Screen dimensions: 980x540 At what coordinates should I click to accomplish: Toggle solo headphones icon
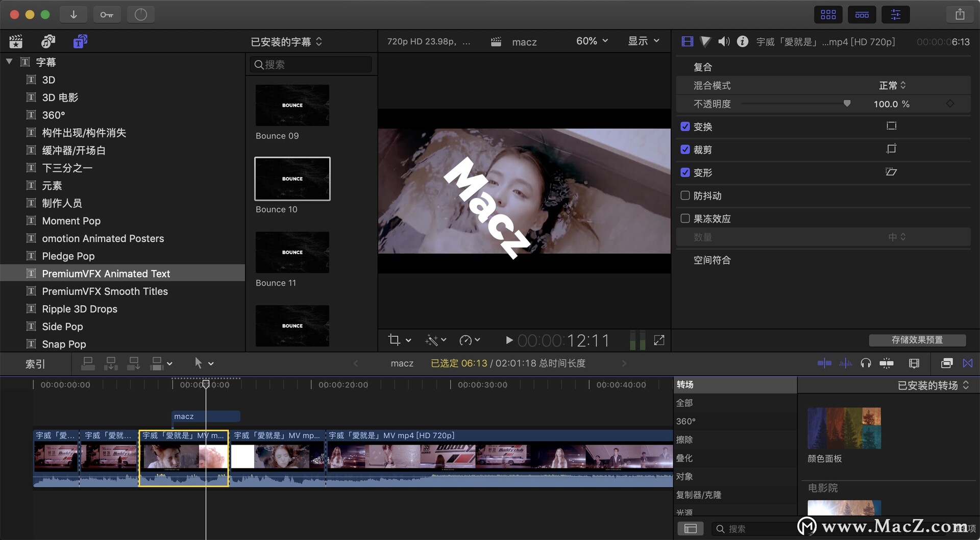[866, 363]
